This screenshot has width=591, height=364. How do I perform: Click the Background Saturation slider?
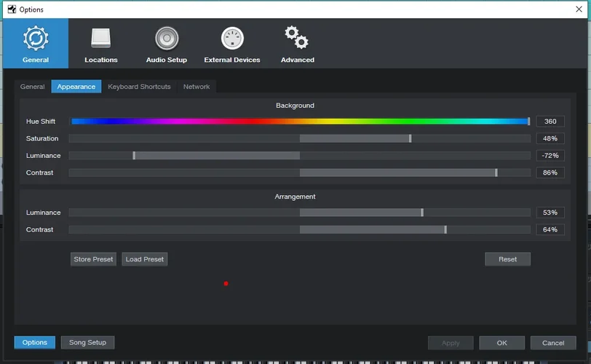point(300,138)
